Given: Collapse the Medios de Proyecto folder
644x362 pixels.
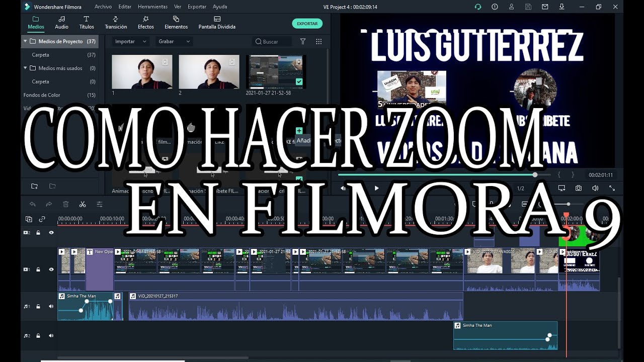Looking at the screenshot, I should (25, 41).
